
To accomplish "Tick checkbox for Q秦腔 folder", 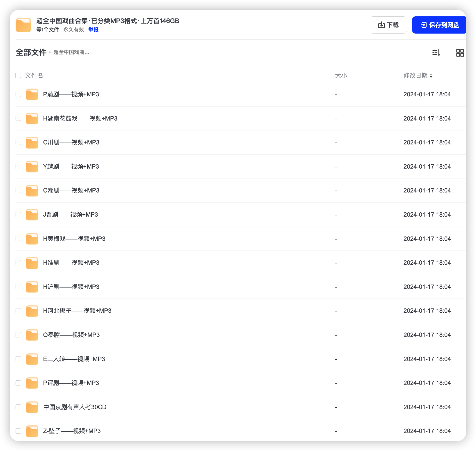I will [18, 335].
